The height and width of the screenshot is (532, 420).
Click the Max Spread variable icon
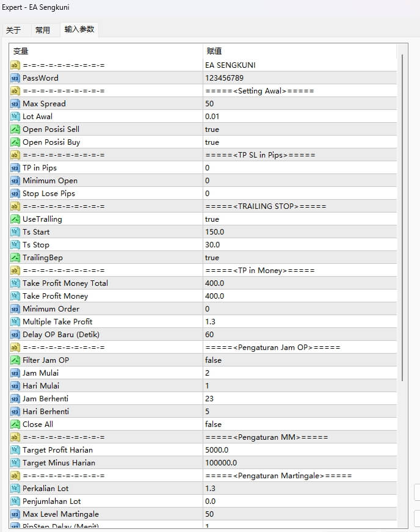point(15,104)
